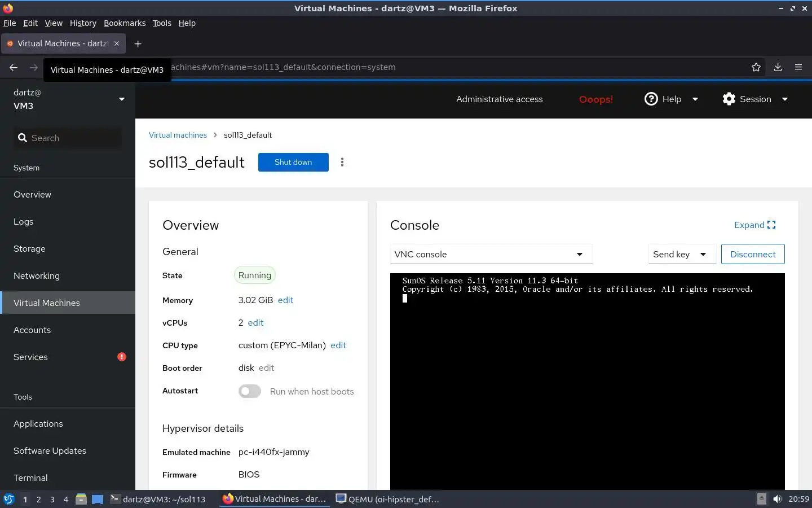Go to Networking in the sidebar

(68, 275)
